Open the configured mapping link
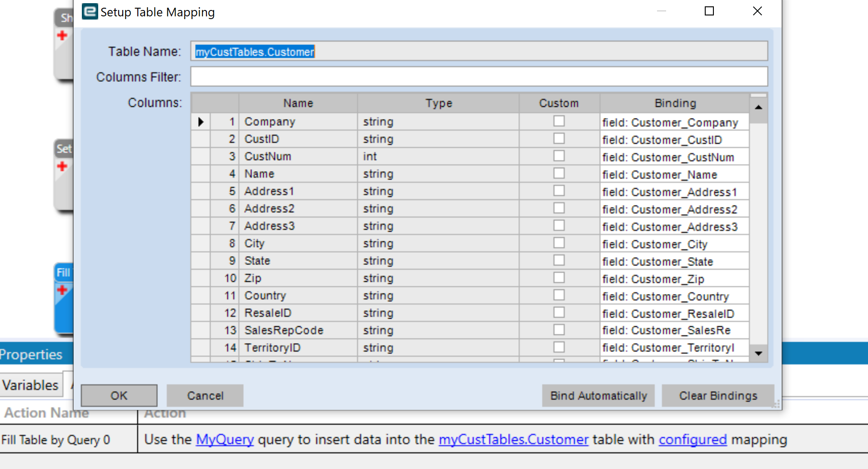Image resolution: width=868 pixels, height=469 pixels. pos(692,439)
